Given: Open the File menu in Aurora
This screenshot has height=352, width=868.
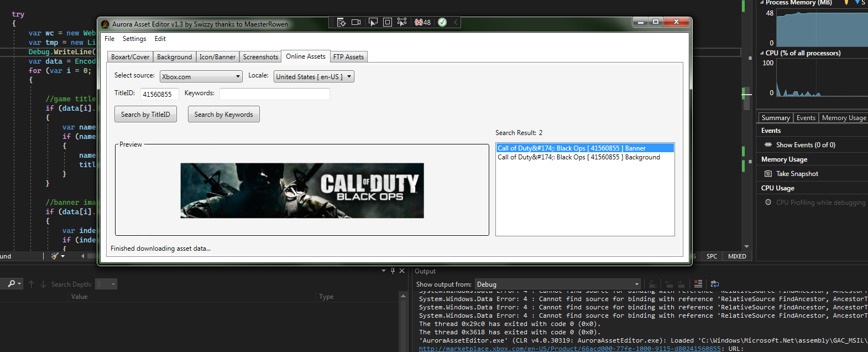Looking at the screenshot, I should point(109,39).
